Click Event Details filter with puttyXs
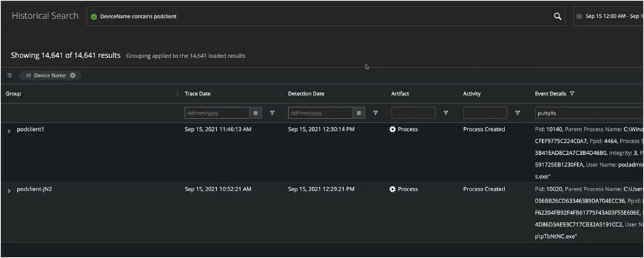This screenshot has height=258, width=644. [589, 113]
